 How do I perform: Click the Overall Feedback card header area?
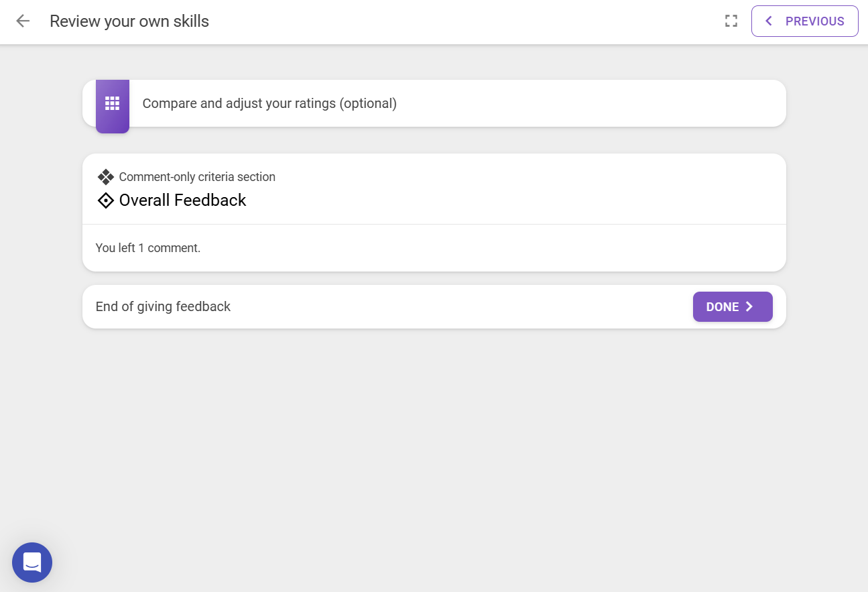[x=434, y=189]
